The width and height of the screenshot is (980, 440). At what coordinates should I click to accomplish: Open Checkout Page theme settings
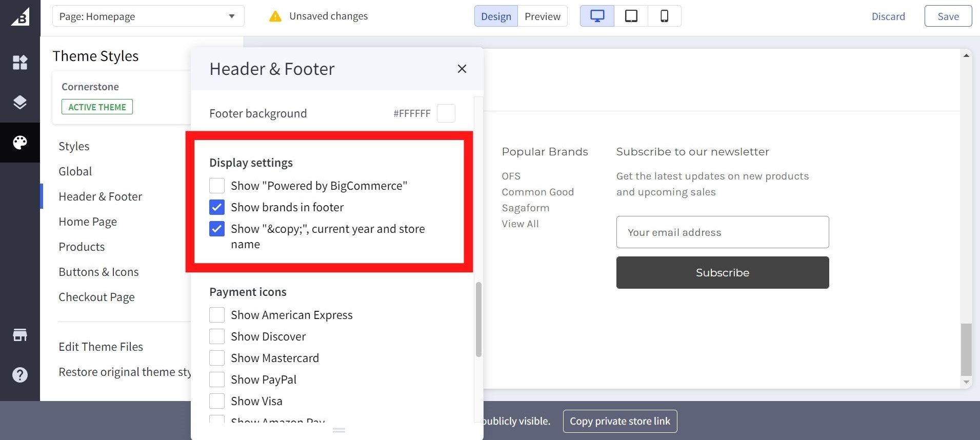(96, 297)
